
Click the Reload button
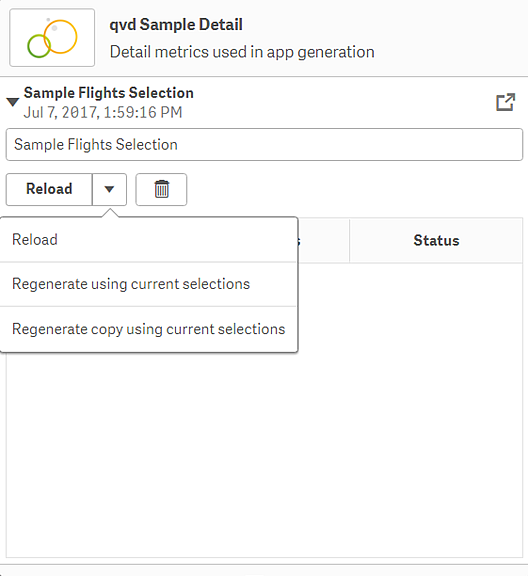(49, 189)
